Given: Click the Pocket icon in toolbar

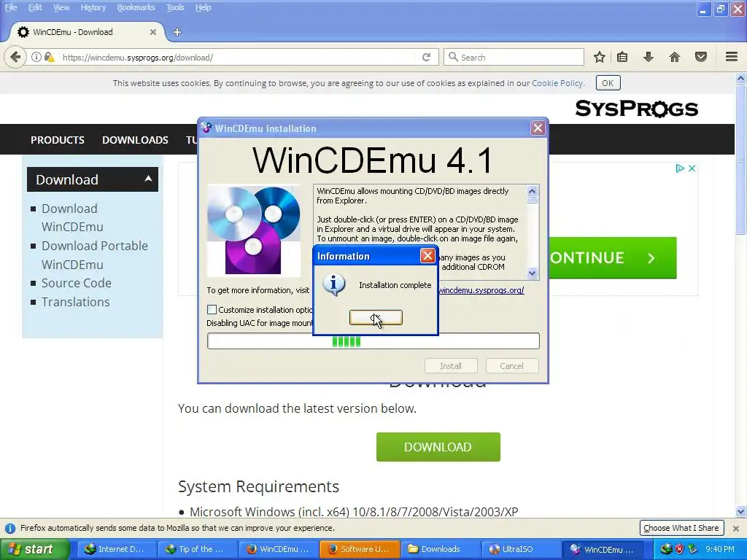Looking at the screenshot, I should tap(701, 57).
